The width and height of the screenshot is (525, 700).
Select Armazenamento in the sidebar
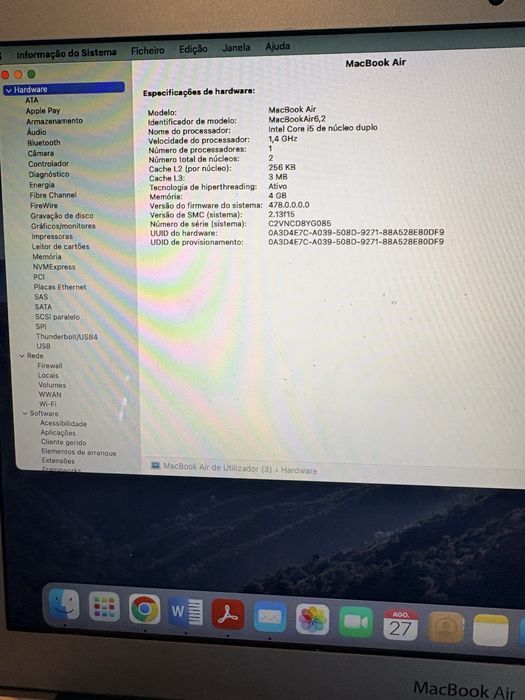click(x=54, y=121)
